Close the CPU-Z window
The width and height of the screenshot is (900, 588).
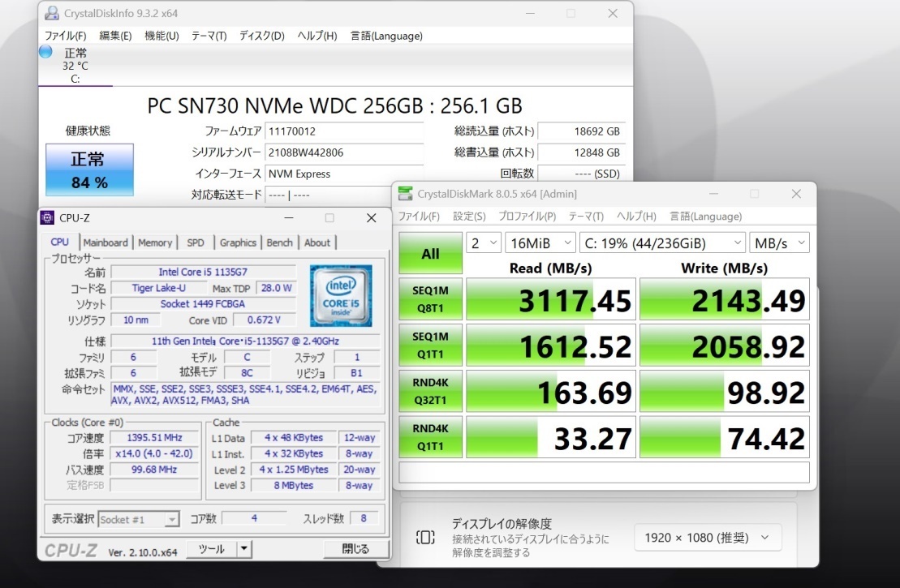click(372, 218)
